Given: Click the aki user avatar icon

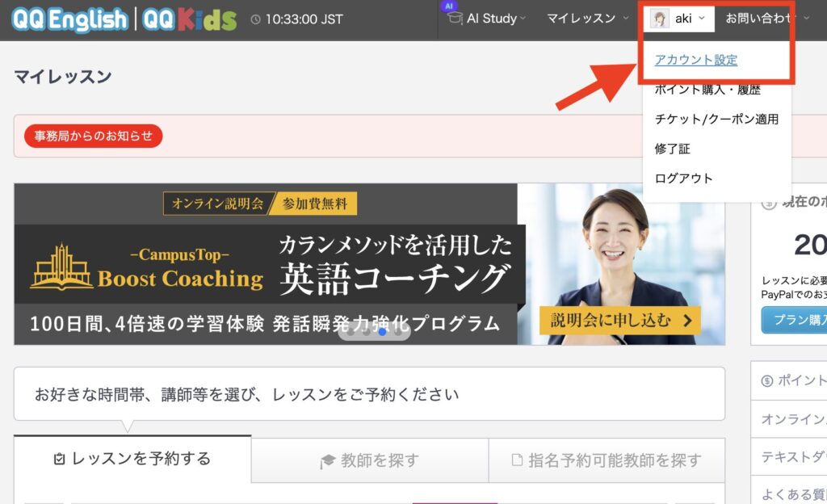Looking at the screenshot, I should (660, 19).
